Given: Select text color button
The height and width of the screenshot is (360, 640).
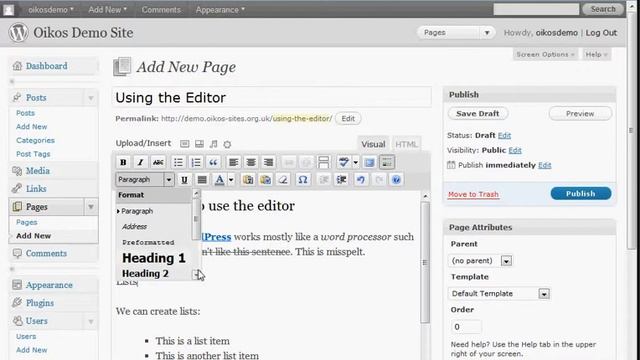Looking at the screenshot, I should [x=220, y=180].
